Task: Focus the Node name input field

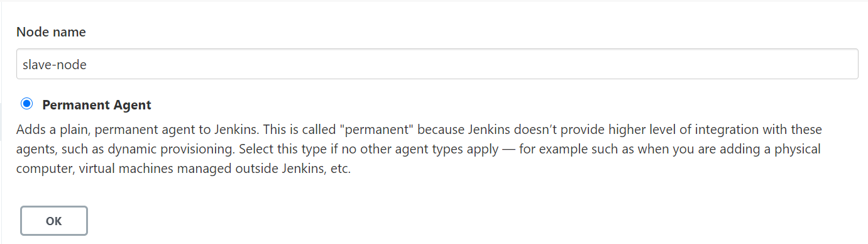Action: click(437, 64)
